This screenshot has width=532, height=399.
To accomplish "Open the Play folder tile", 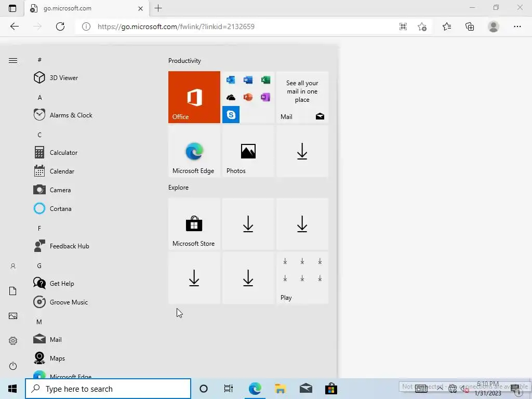I will coord(302,278).
